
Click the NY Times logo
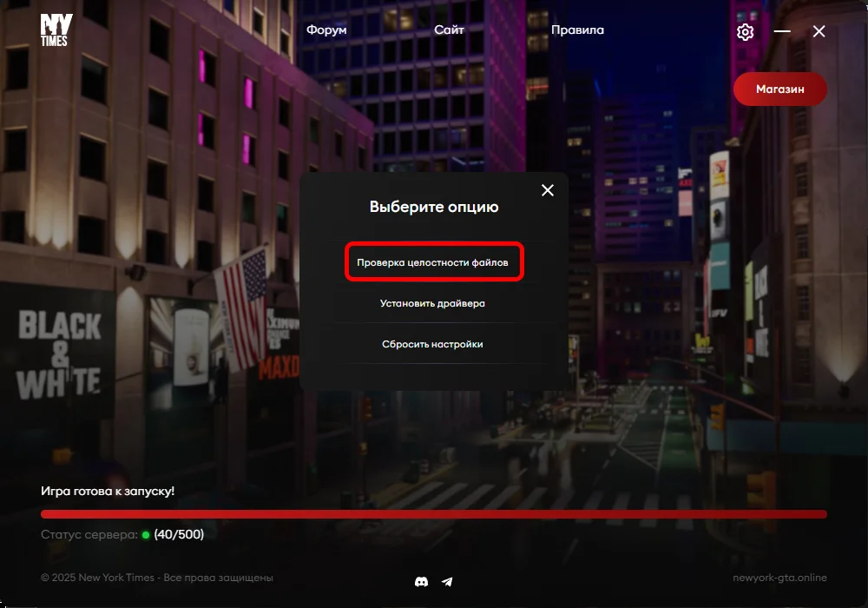tap(56, 30)
